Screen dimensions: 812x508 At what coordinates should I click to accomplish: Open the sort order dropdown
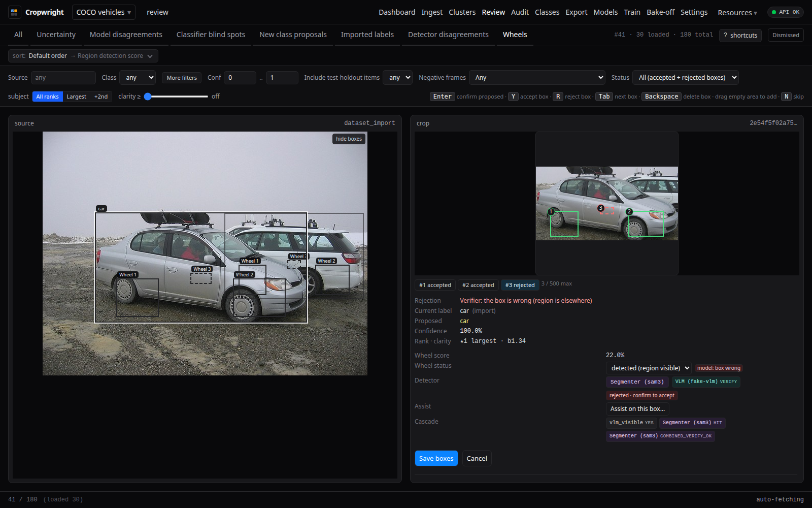pos(83,56)
